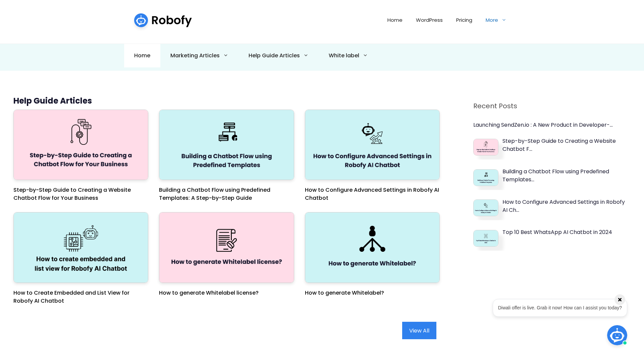Viewport: 644px width, 362px height.
Task: Open Building a Chatbot Flow templates card image
Action: click(226, 145)
